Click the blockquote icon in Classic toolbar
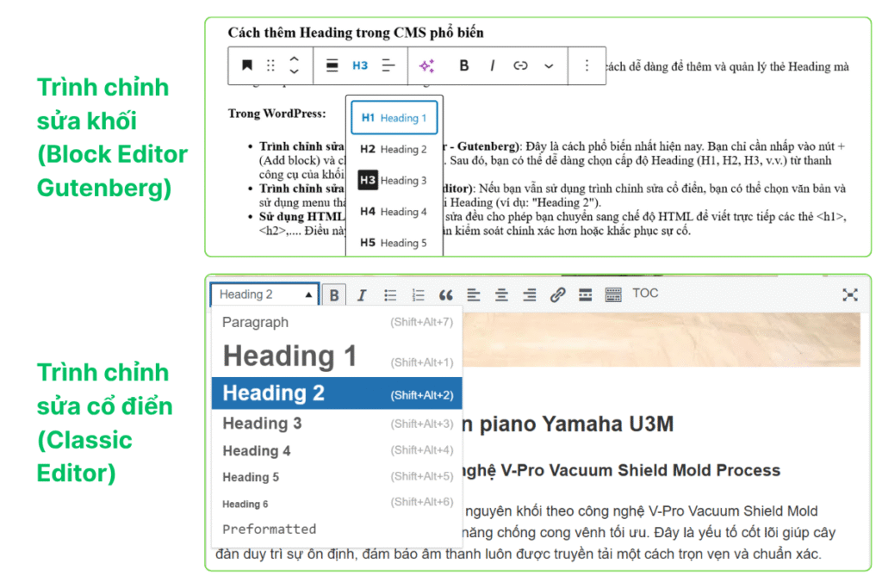The width and height of the screenshot is (882, 588). coord(445,295)
